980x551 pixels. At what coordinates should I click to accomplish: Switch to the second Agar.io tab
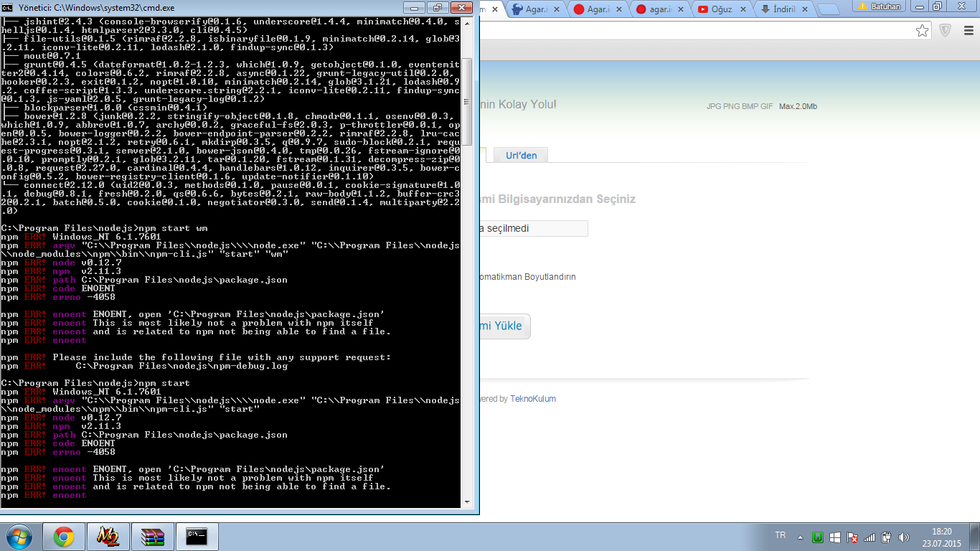(x=597, y=9)
